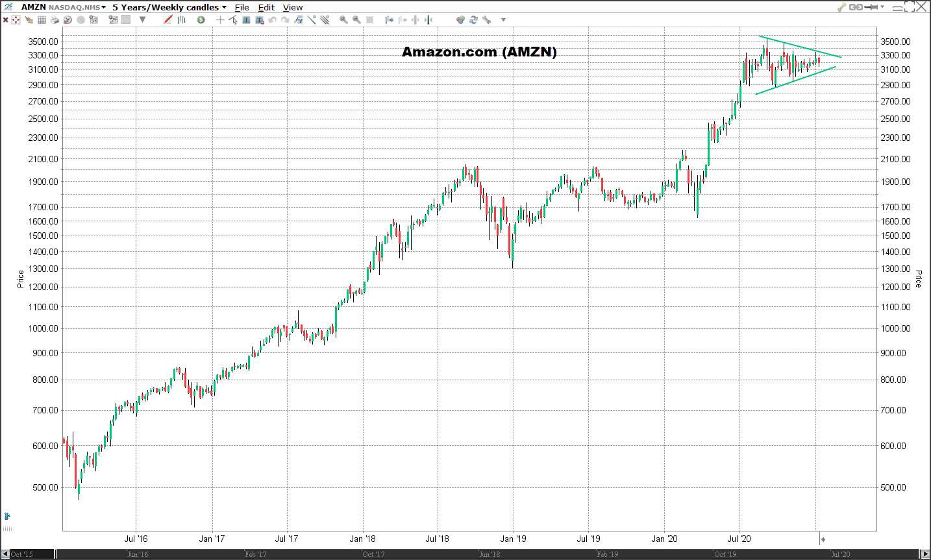The width and height of the screenshot is (931, 560).
Task: Select the single trendline drawing tool
Action: pos(312,19)
